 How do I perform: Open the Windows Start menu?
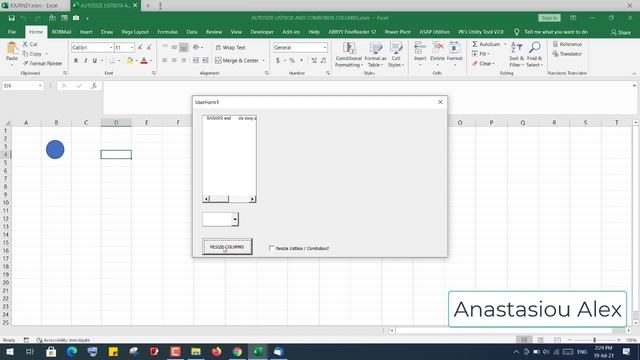pos(9,351)
